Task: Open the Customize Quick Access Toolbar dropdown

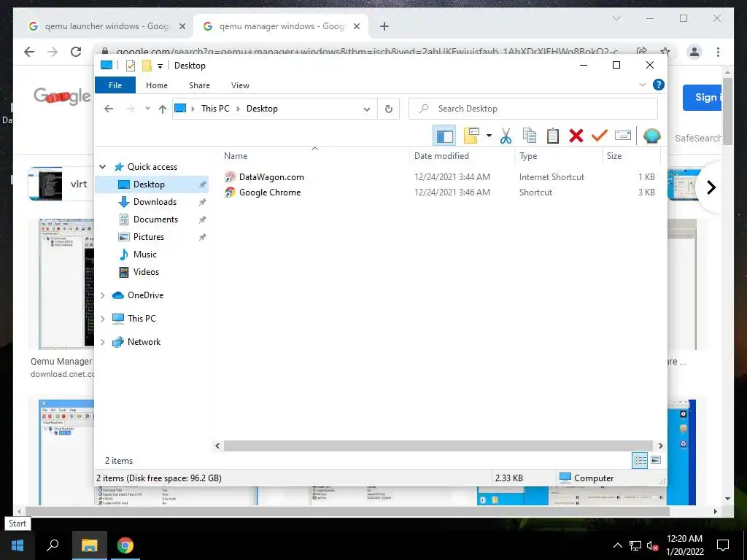Action: click(160, 66)
